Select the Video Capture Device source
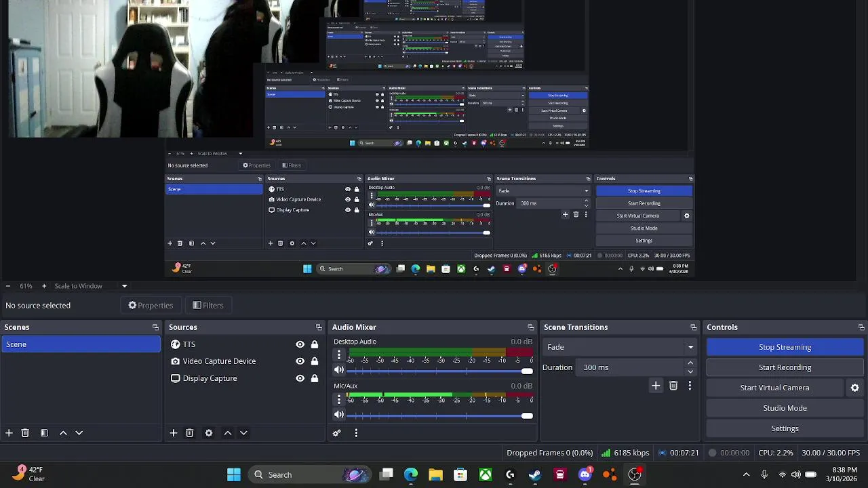This screenshot has height=488, width=868. point(245,361)
